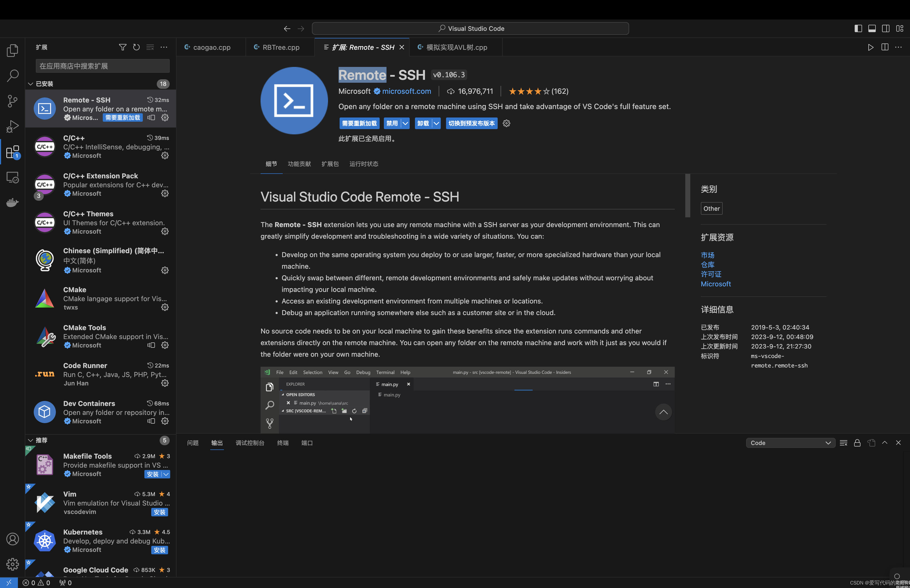Open the Manage gear in activity bar
This screenshot has height=588, width=910.
tap(12, 564)
